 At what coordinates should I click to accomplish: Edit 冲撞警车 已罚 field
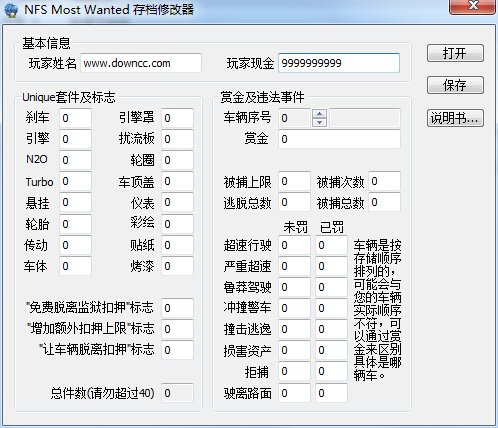pos(331,308)
